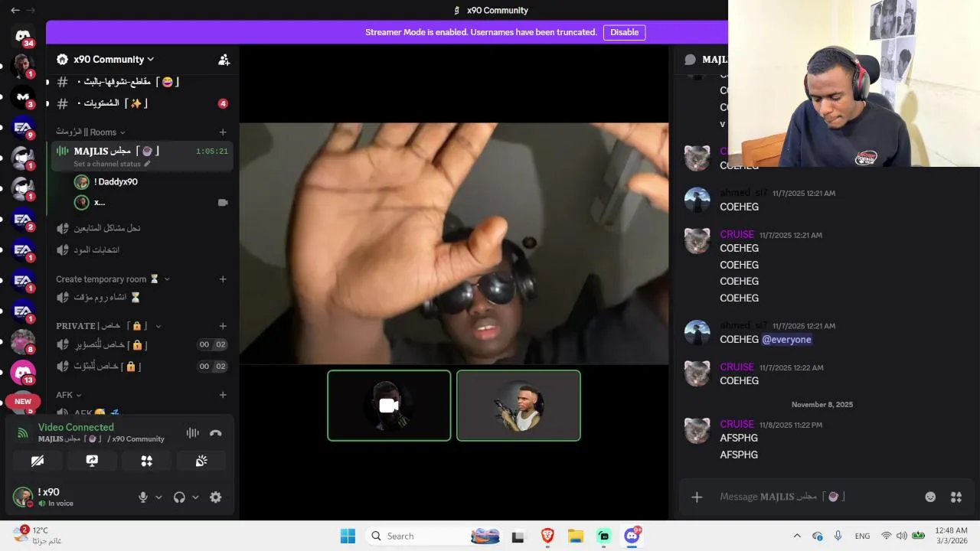Toggle noise suppression waveform icon
Viewport: 980px width, 551px height.
click(192, 433)
